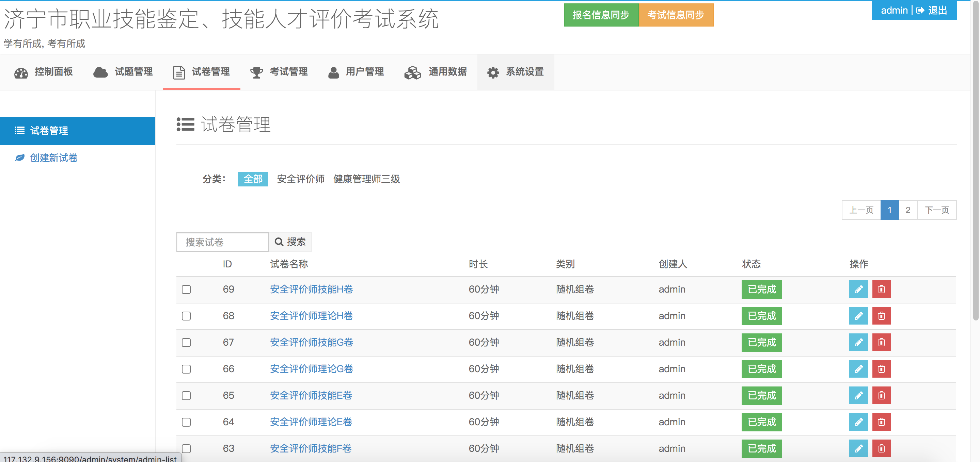Click page 1 pagination button

click(x=890, y=210)
